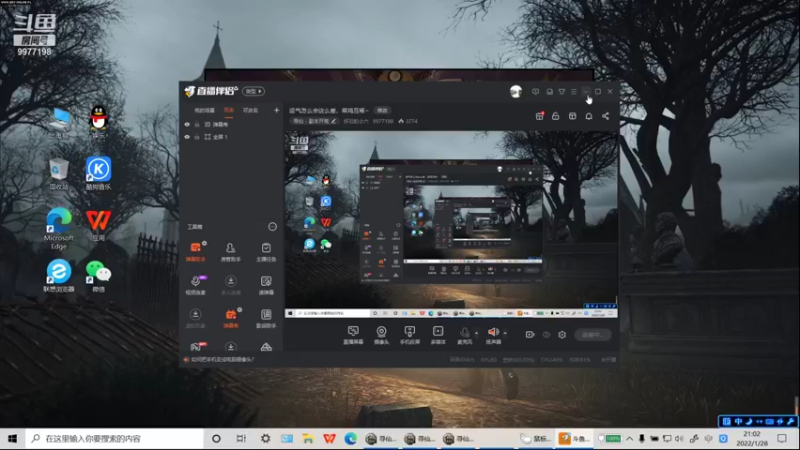Open Recycle Bin desktop icon
Screen dimensions: 800x450
59,173
